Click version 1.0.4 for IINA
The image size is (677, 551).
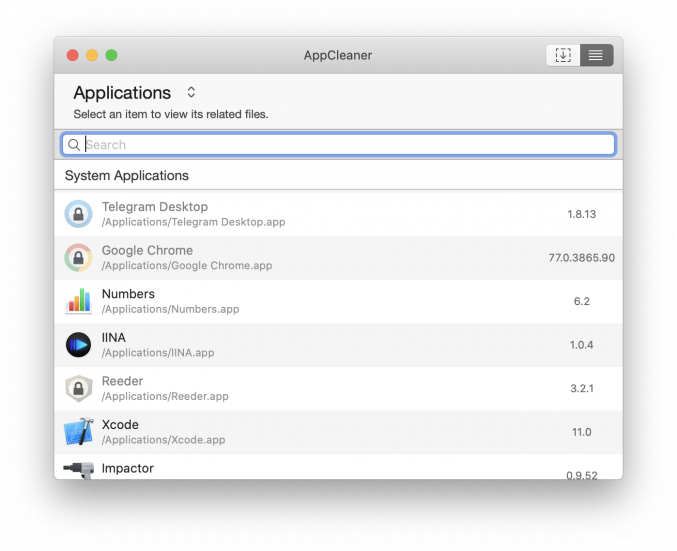point(581,345)
